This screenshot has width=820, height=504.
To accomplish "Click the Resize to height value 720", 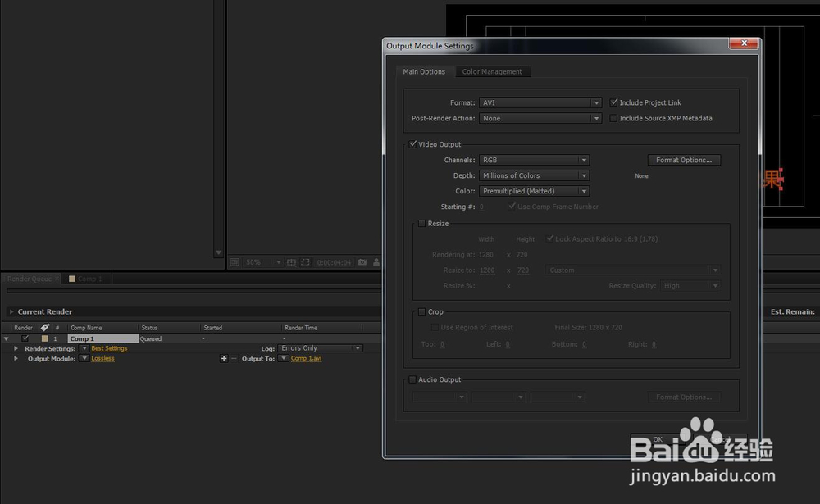I will [523, 270].
